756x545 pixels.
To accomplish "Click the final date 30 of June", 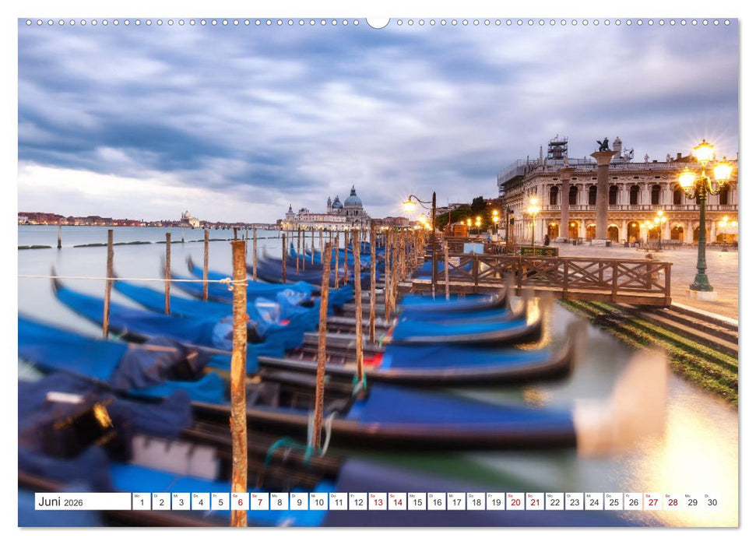I will point(711,503).
